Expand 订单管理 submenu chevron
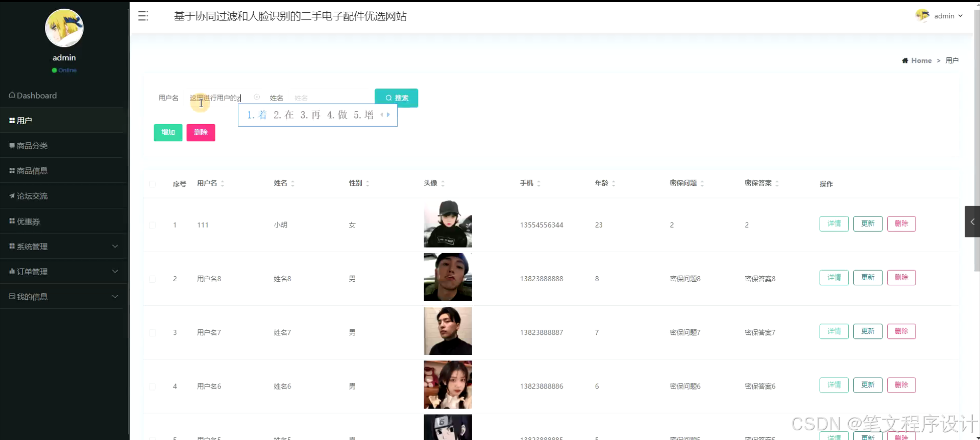This screenshot has width=980, height=440. [115, 272]
